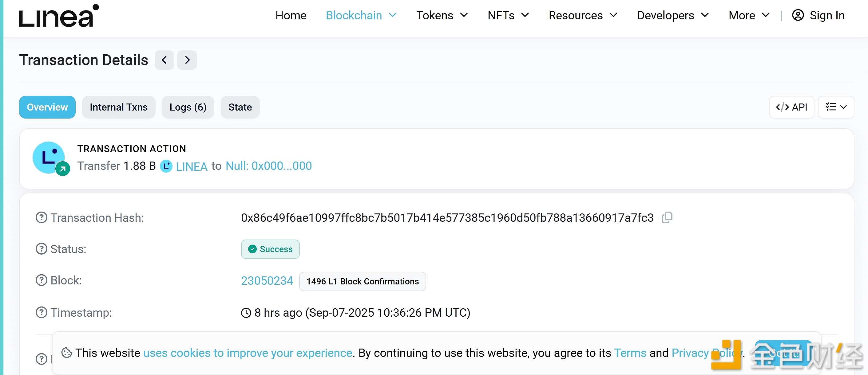Open block 23050234 link

pos(267,281)
